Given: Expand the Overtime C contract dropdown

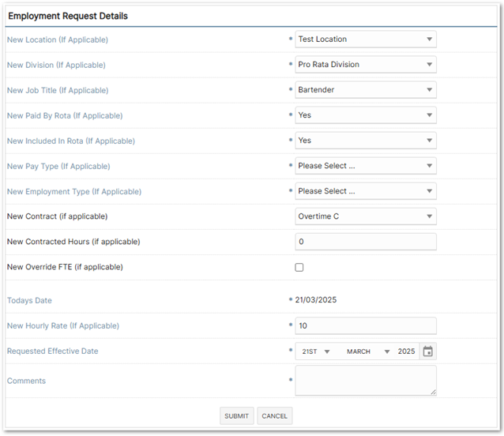Looking at the screenshot, I should pos(366,216).
